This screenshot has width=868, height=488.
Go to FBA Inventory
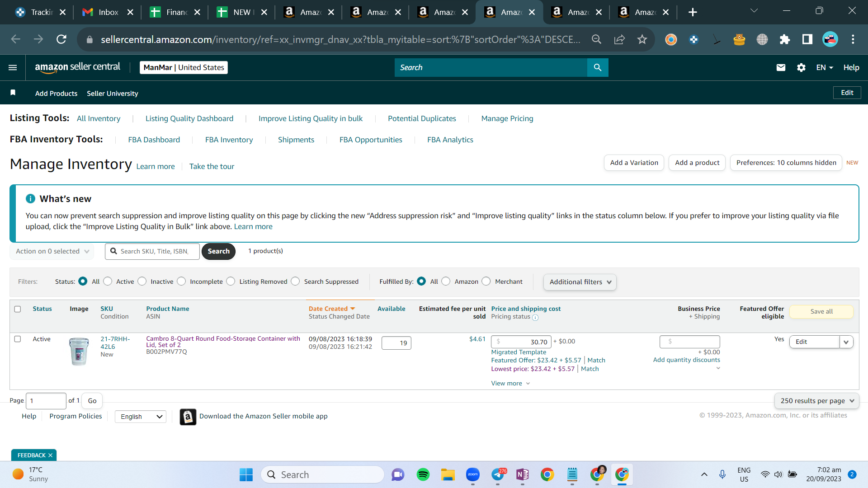[x=229, y=140]
